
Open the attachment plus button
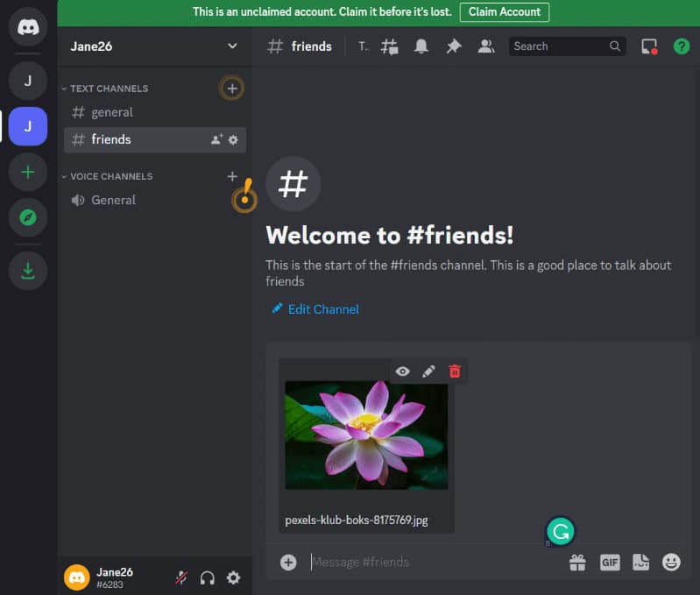pyautogui.click(x=288, y=562)
